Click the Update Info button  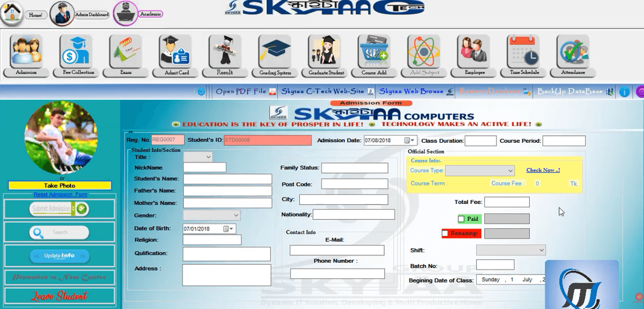(x=59, y=256)
